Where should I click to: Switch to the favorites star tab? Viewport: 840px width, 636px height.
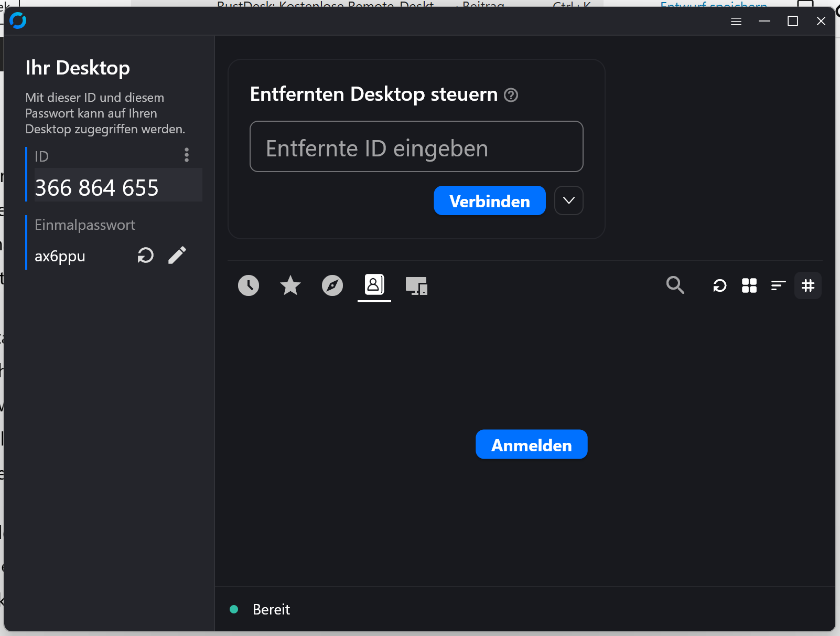[x=290, y=285]
